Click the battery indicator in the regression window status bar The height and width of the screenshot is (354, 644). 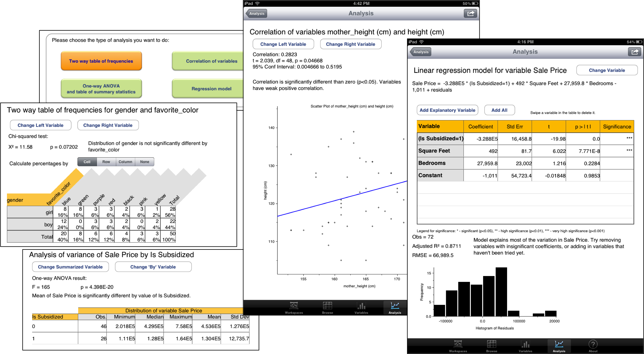tap(639, 42)
